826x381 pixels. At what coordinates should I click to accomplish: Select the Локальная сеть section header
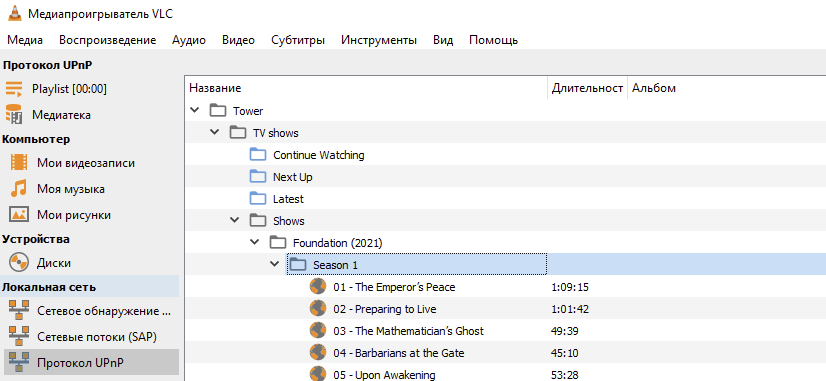90,287
